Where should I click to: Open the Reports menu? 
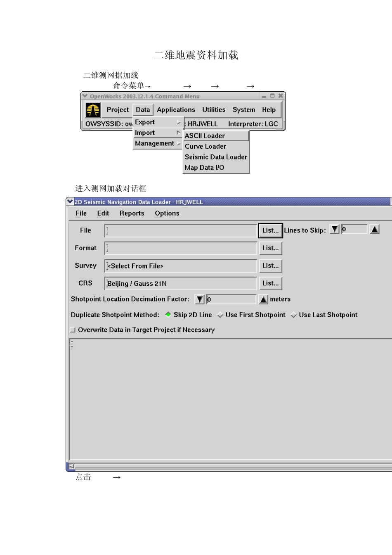132,213
